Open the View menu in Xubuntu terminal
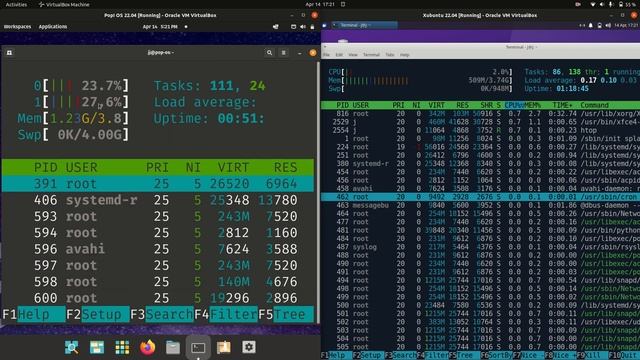 click(x=353, y=55)
